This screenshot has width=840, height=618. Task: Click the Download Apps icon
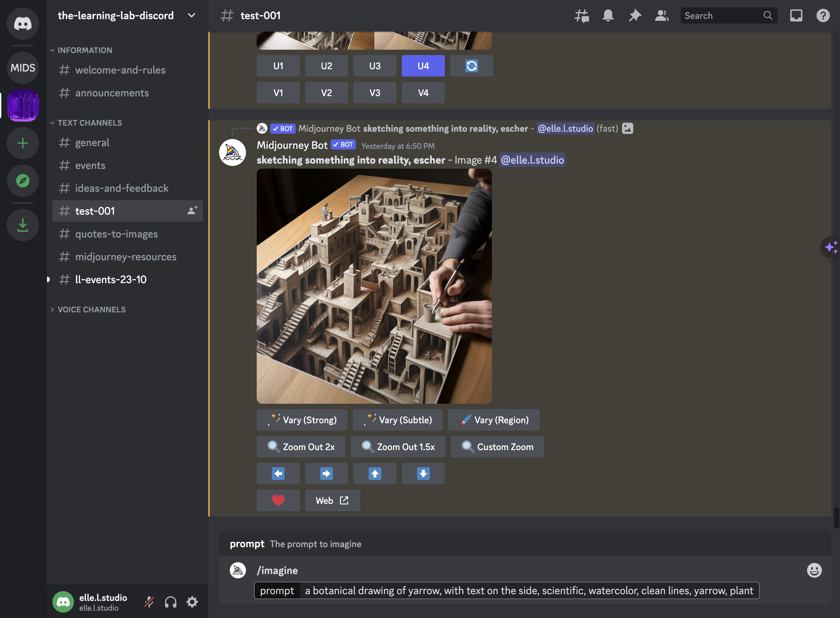tap(23, 225)
